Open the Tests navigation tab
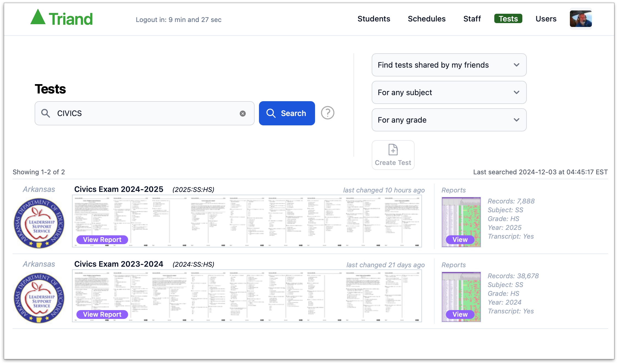The height and width of the screenshot is (364, 618). point(507,18)
